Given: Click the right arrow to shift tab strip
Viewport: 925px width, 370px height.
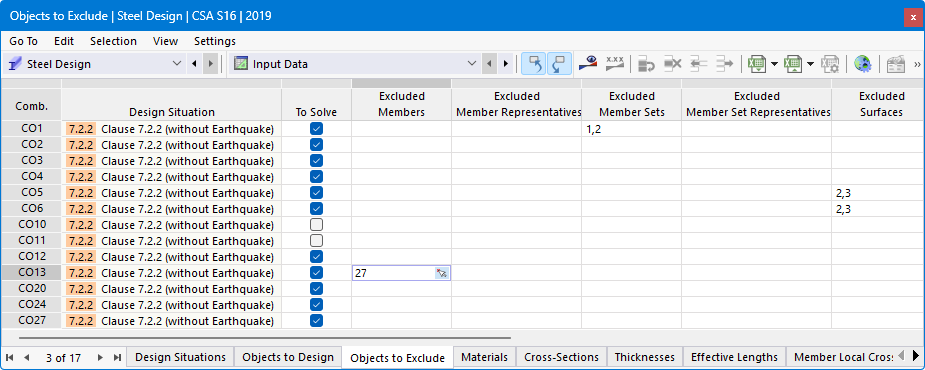Looking at the screenshot, I should point(916,355).
